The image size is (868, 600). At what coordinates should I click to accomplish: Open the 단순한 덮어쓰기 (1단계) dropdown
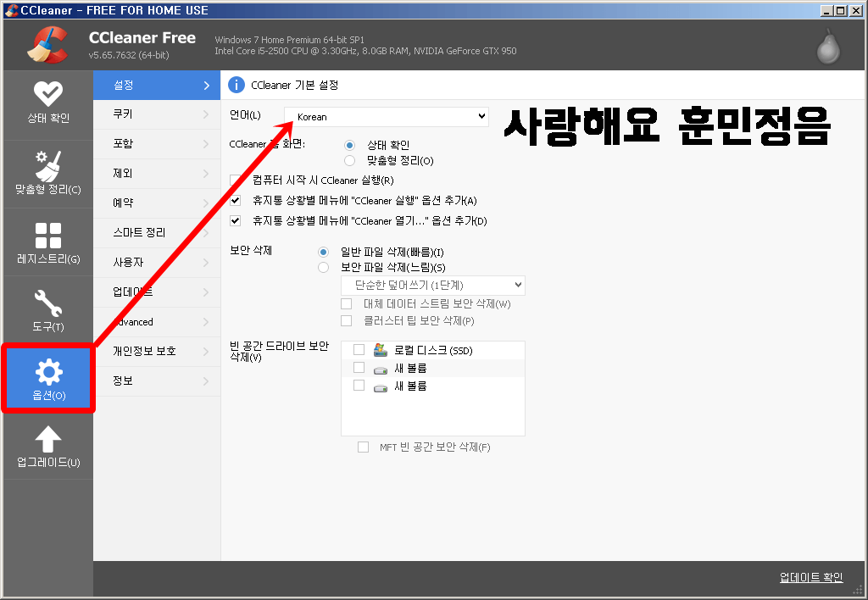433,285
